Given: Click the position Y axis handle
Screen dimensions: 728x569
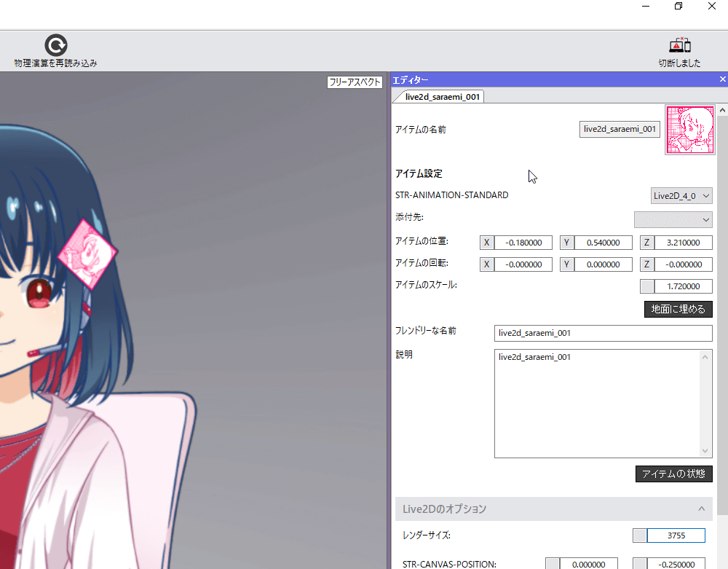Looking at the screenshot, I should pyautogui.click(x=566, y=243).
